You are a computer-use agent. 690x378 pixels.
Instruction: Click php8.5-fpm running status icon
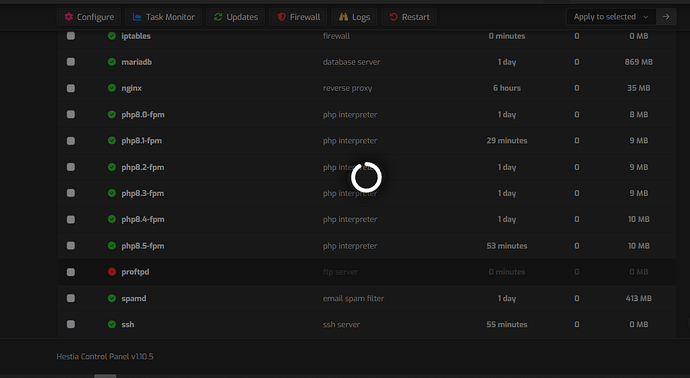click(112, 246)
